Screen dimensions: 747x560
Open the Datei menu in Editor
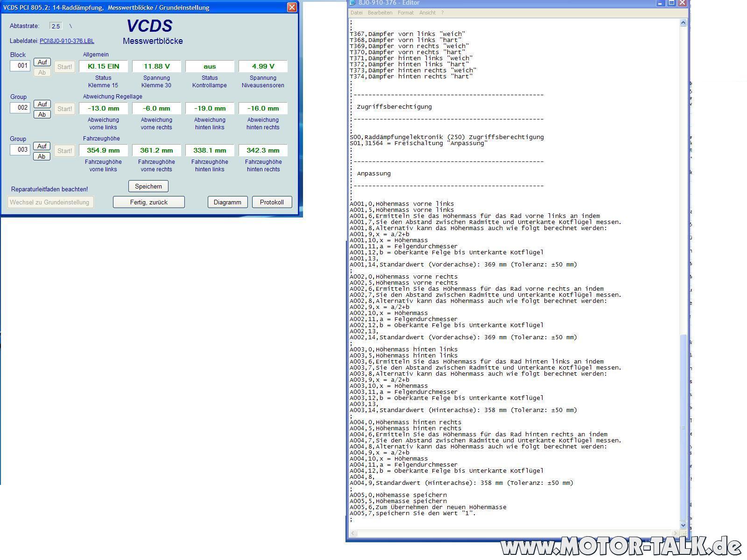pyautogui.click(x=356, y=13)
